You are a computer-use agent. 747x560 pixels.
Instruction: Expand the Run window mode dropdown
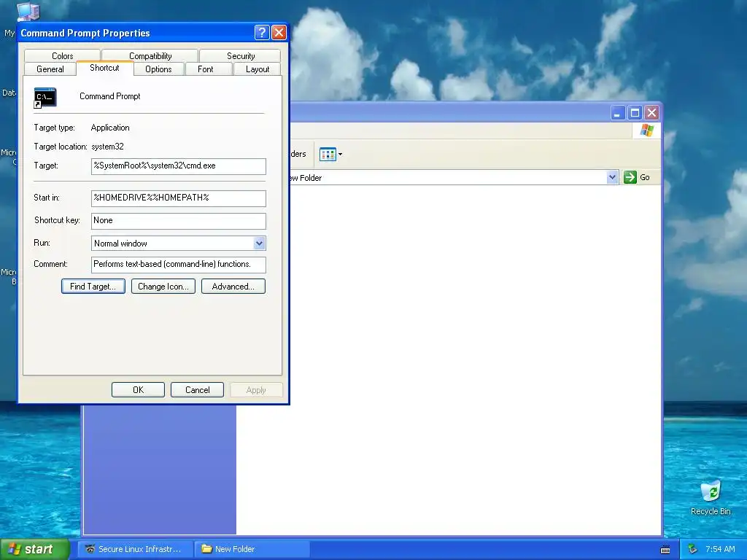pos(259,244)
